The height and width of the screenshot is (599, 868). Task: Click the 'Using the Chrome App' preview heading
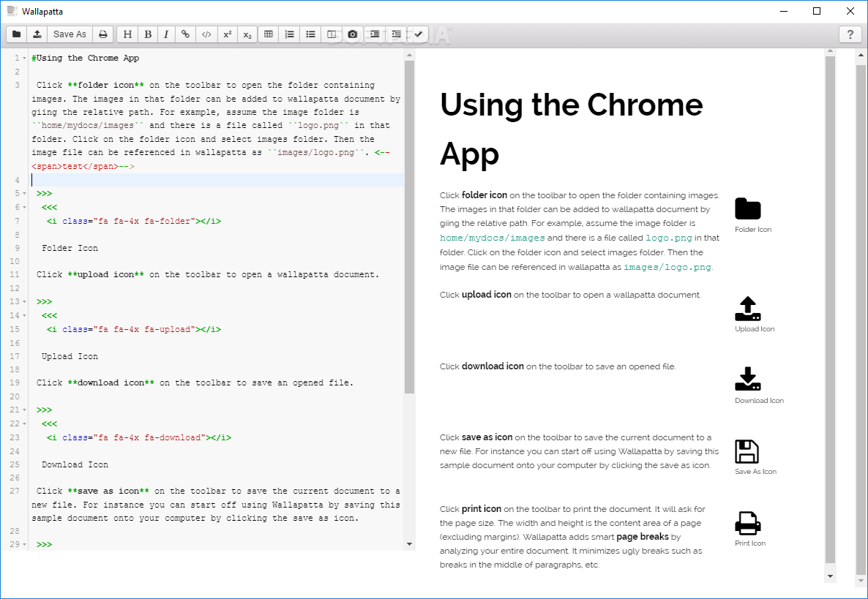572,129
